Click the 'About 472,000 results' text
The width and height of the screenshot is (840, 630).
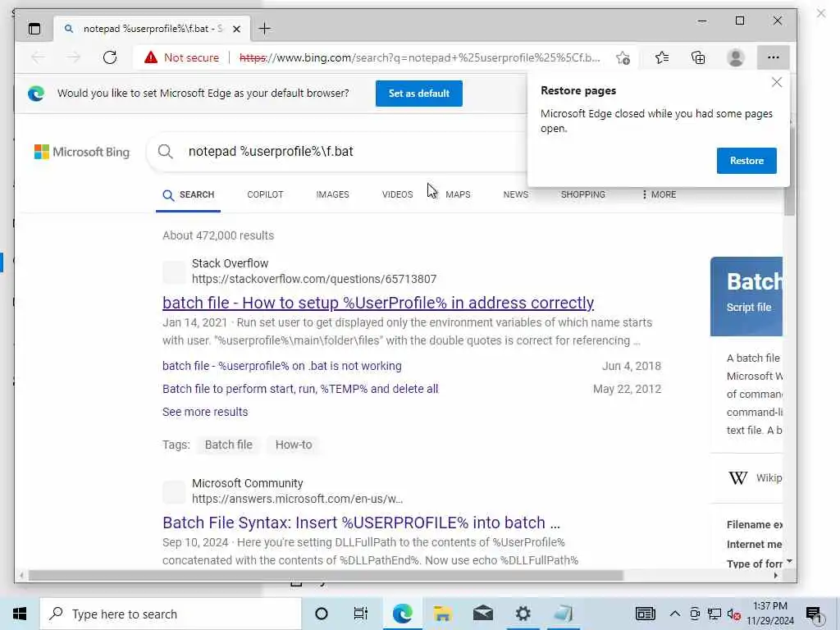pos(218,235)
